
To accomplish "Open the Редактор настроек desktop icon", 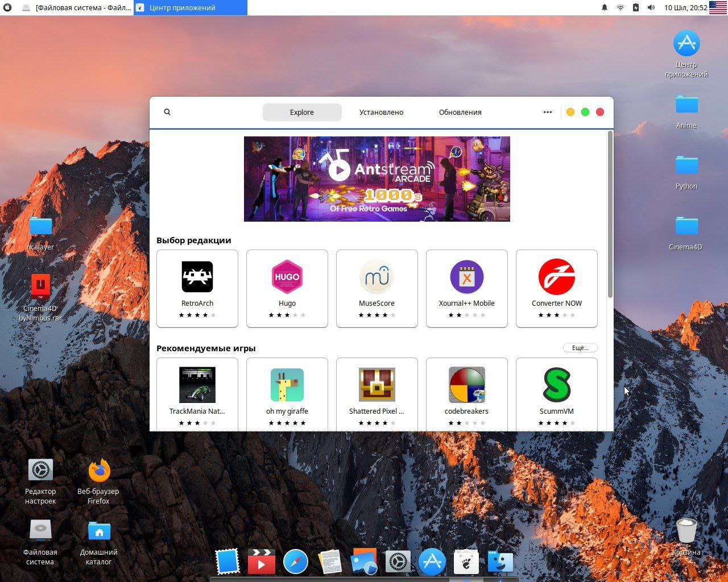I will coord(40,481).
